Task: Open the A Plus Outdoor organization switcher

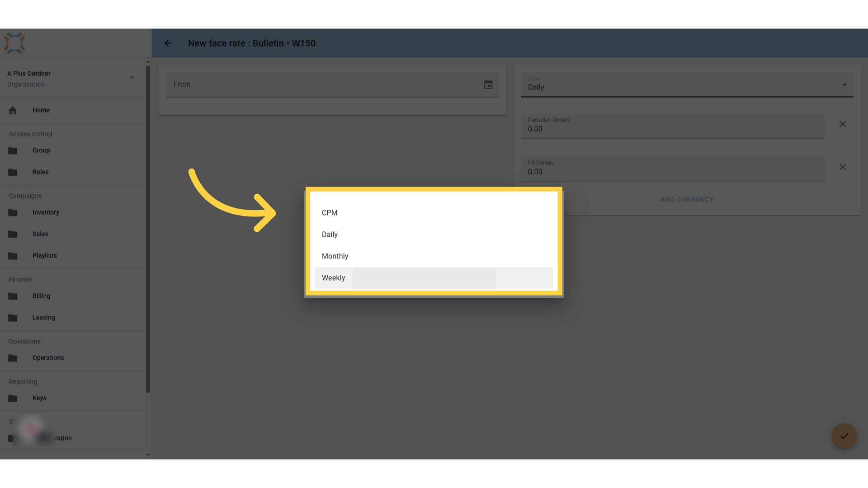Action: (x=72, y=79)
